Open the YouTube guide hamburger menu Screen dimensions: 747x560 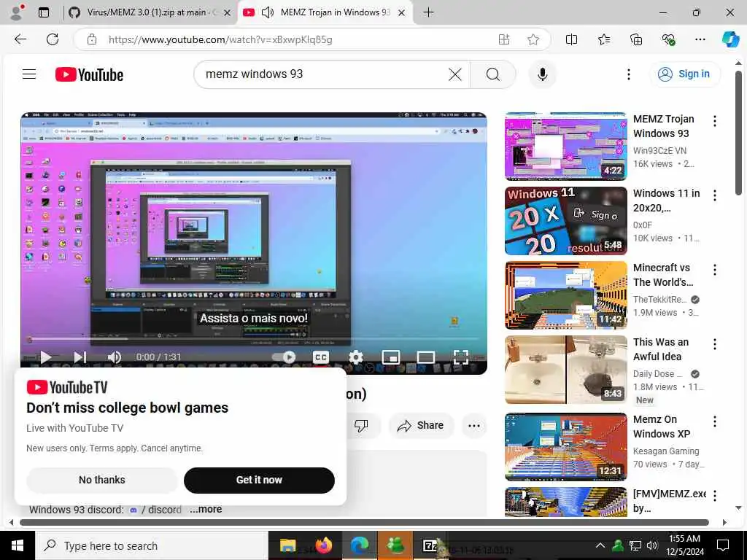point(29,74)
